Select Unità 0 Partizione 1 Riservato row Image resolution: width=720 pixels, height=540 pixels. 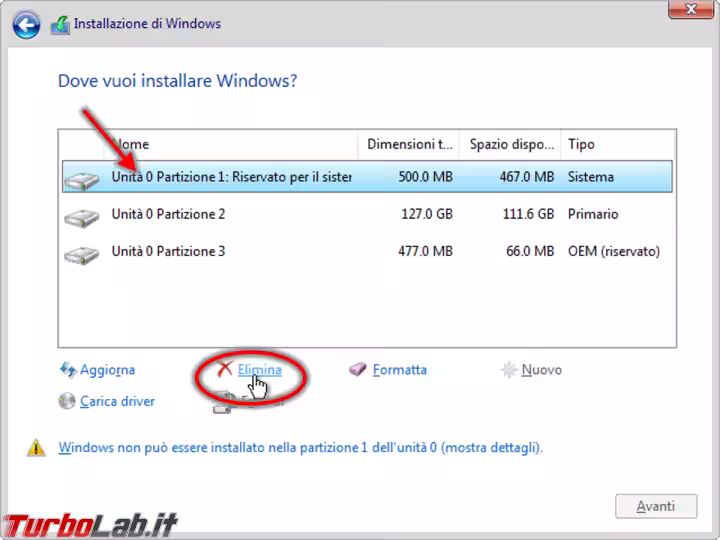tap(367, 176)
